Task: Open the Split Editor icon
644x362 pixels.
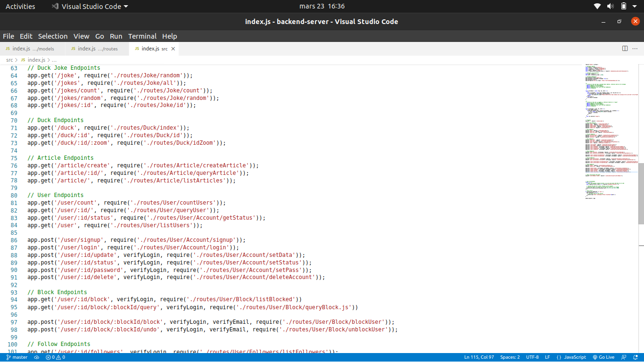Action: (625, 48)
